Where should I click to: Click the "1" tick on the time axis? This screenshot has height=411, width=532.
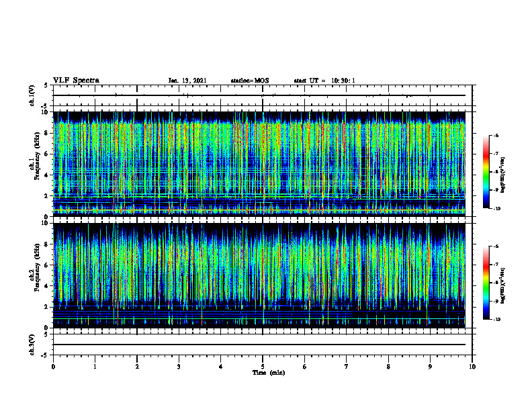coord(95,367)
